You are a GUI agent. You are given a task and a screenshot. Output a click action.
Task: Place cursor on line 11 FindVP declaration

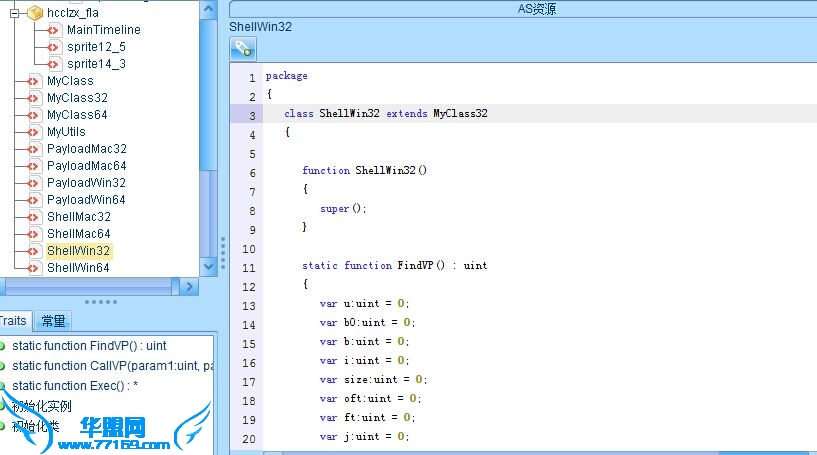[395, 266]
